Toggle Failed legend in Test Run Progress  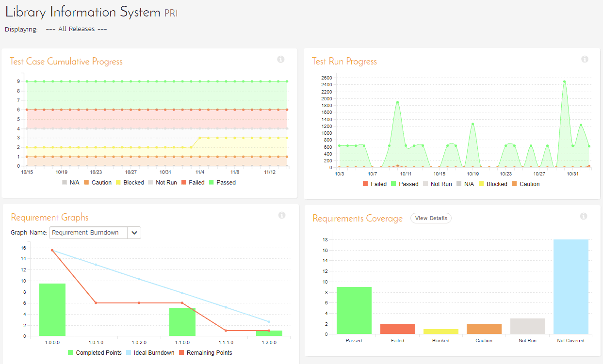[x=375, y=184]
